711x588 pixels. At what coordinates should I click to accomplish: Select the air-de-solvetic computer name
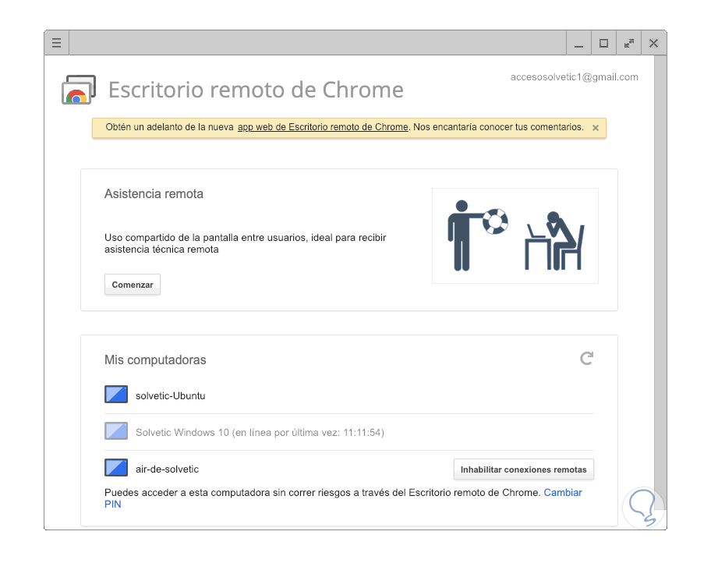(168, 469)
